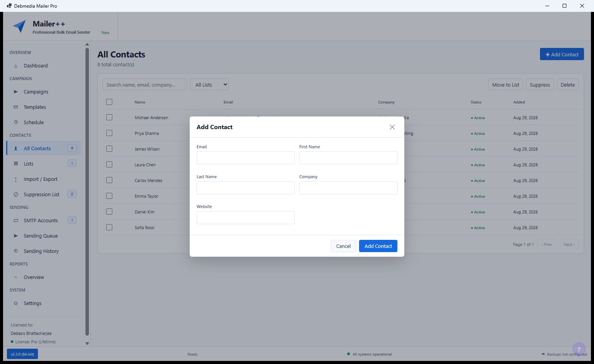594x364 pixels.
Task: Click the Mailer++ paper plane logo
Action: tap(20, 26)
